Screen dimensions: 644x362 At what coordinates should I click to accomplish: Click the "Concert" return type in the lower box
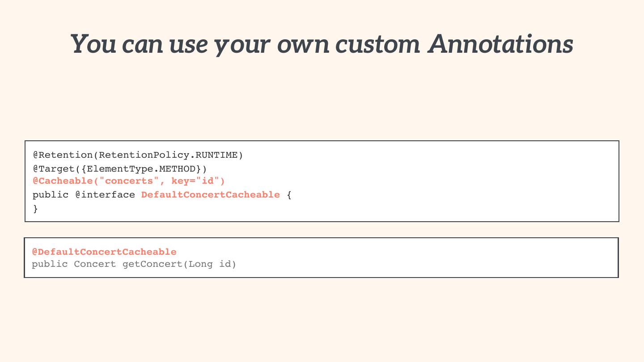(x=95, y=264)
